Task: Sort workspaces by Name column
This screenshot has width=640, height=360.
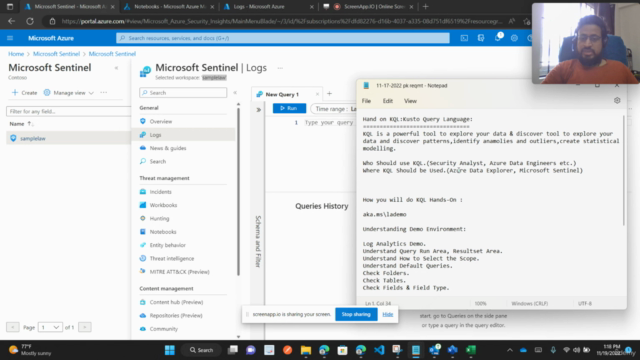Action: pos(21,124)
